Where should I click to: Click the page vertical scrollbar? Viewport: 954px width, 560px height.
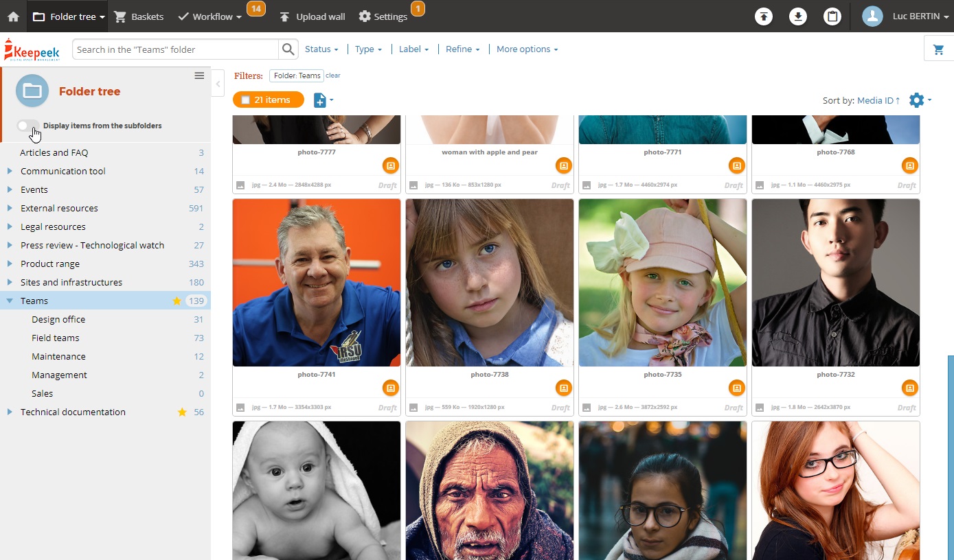point(951,458)
